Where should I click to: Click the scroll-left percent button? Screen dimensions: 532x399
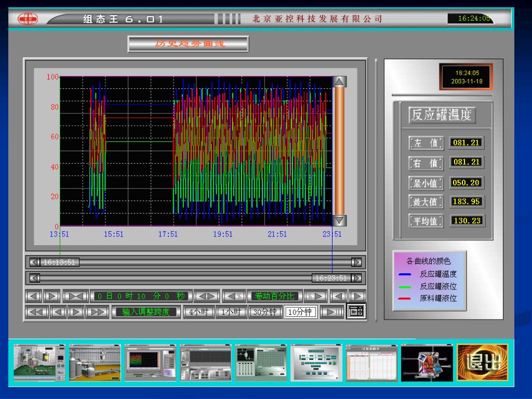point(234,296)
